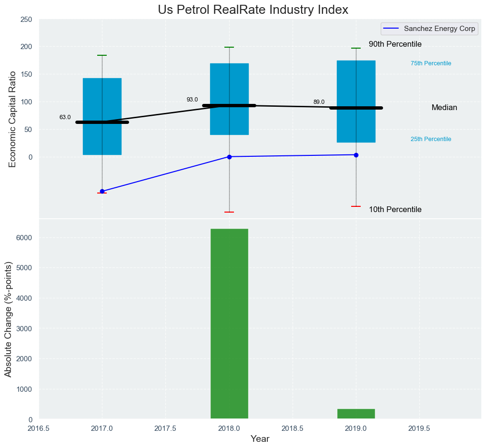The width and height of the screenshot is (486, 448).
Task: Select the tall green bar for 2018
Action: [229, 324]
